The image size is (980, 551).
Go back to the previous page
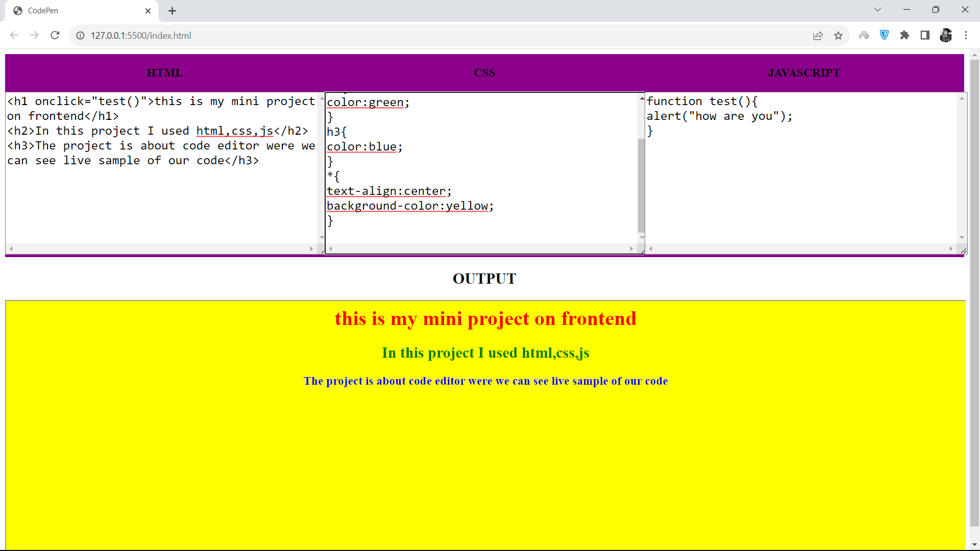click(x=14, y=35)
